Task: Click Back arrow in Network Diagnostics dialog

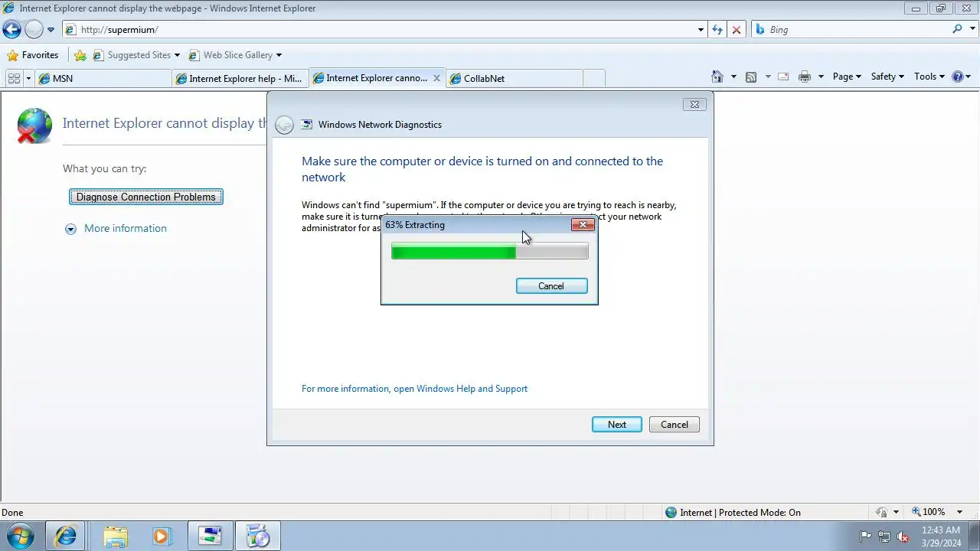Action: (x=284, y=125)
